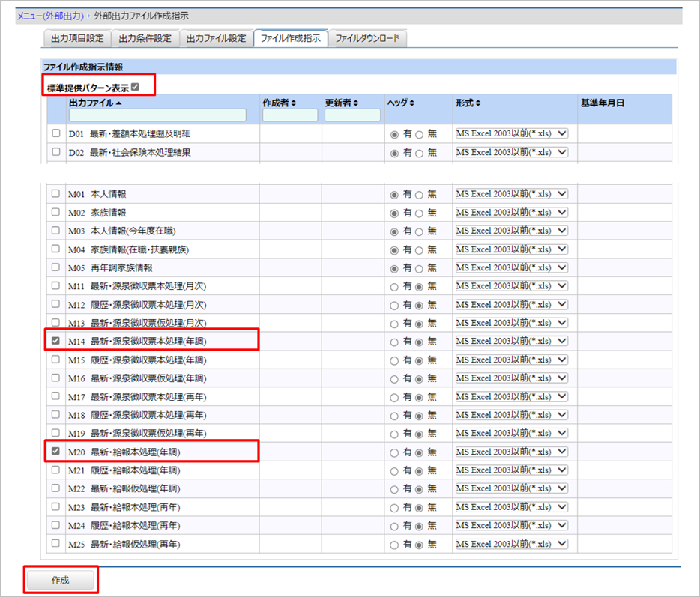This screenshot has width=700, height=597.
Task: Focus the 作成者 filter input field
Action: [290, 115]
